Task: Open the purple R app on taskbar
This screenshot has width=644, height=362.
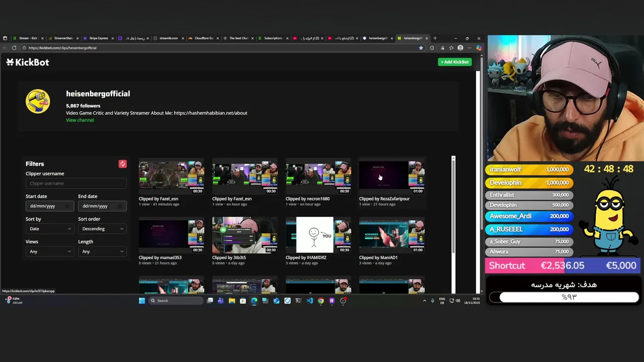Action: pyautogui.click(x=332, y=301)
